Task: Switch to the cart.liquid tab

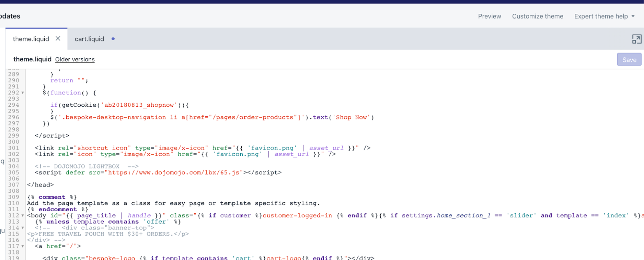Action: click(89, 39)
